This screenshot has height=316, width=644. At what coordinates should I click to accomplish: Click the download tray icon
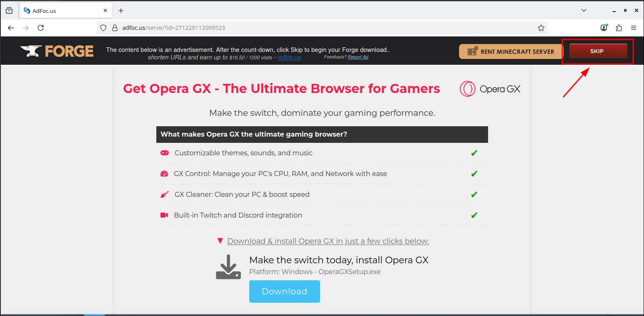[228, 267]
